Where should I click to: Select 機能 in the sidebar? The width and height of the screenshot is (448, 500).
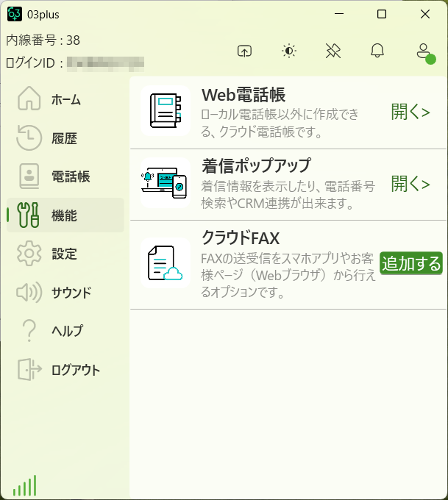tap(65, 215)
